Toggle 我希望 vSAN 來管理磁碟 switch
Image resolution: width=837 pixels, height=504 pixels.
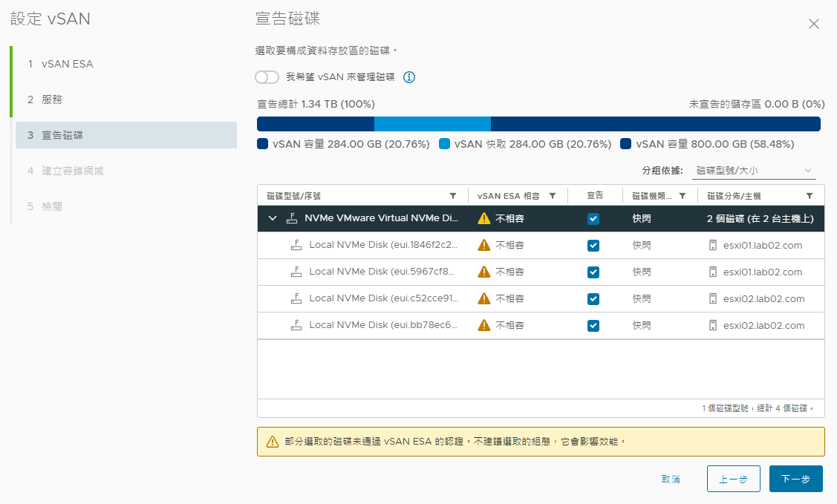(267, 77)
